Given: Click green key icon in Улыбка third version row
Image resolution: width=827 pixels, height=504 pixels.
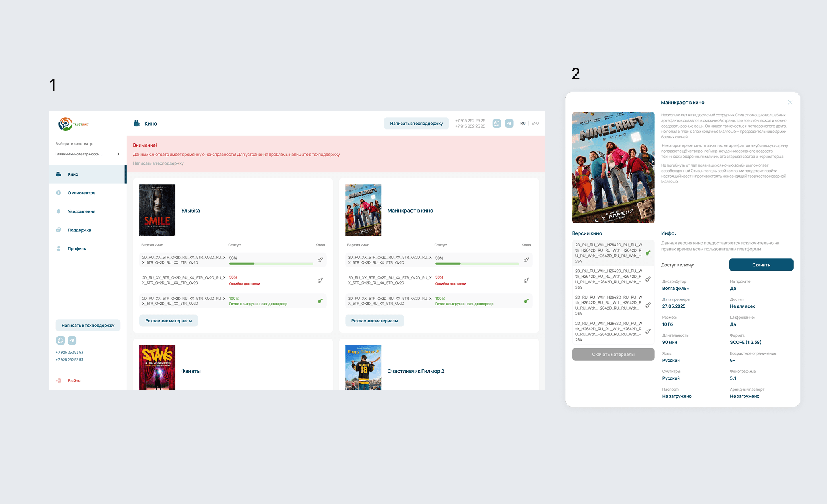Looking at the screenshot, I should point(320,301).
